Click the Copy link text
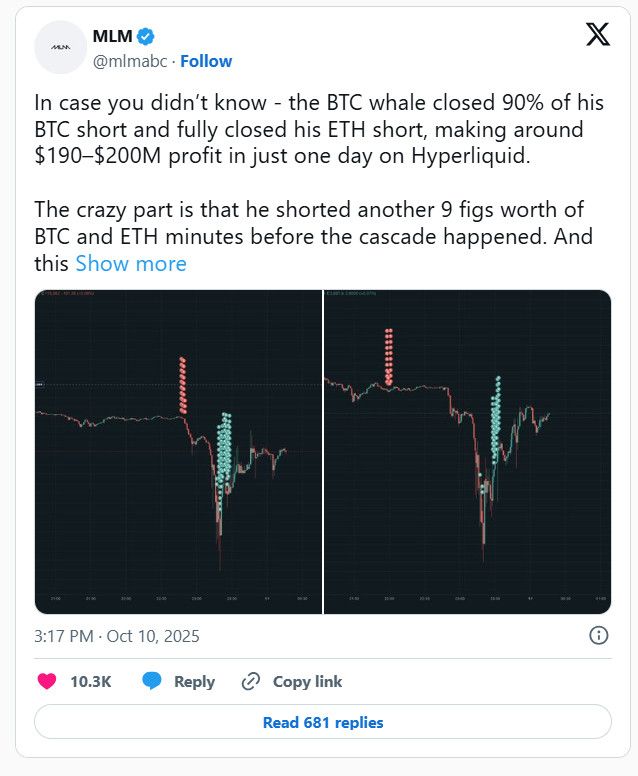Screen dimensions: 638x776 [x=307, y=681]
